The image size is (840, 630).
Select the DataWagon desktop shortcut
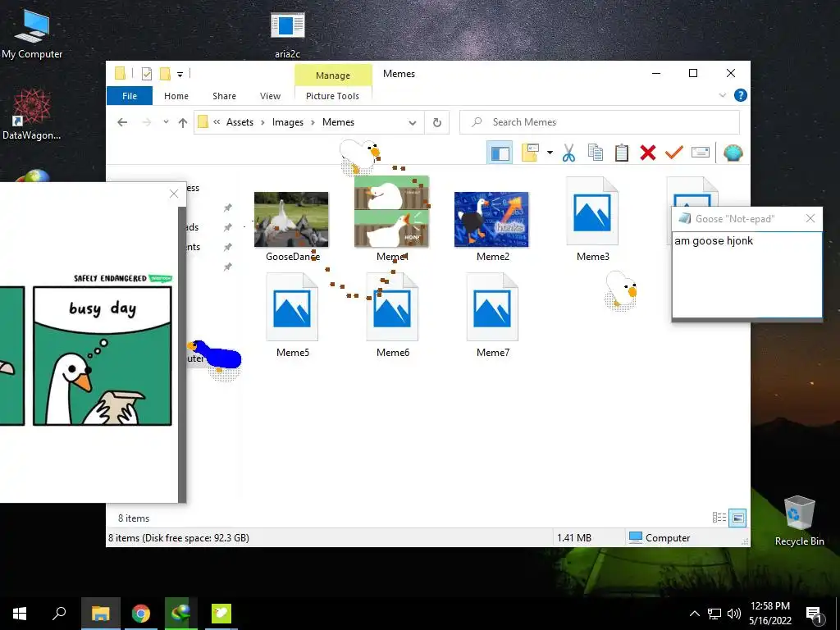coord(32,115)
